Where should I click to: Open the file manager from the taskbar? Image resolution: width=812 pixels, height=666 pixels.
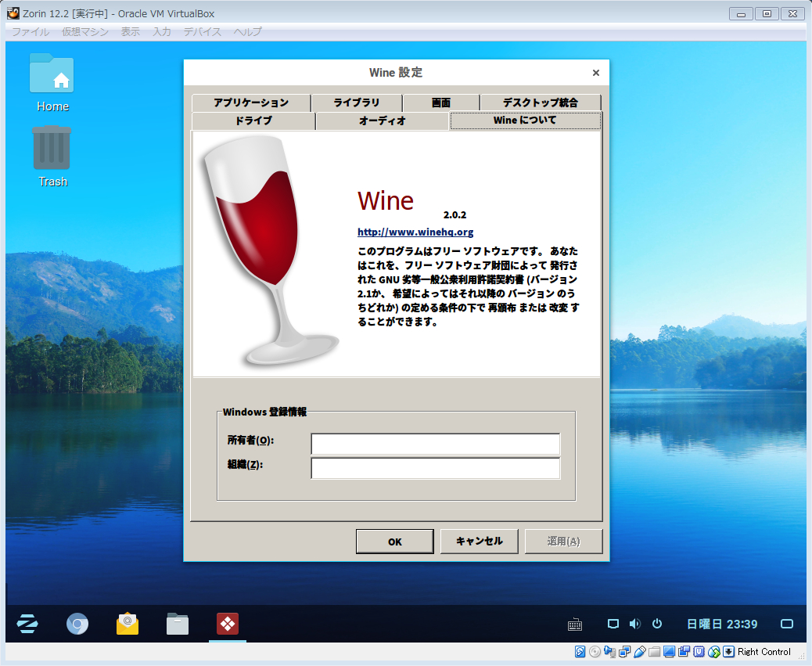pos(178,624)
